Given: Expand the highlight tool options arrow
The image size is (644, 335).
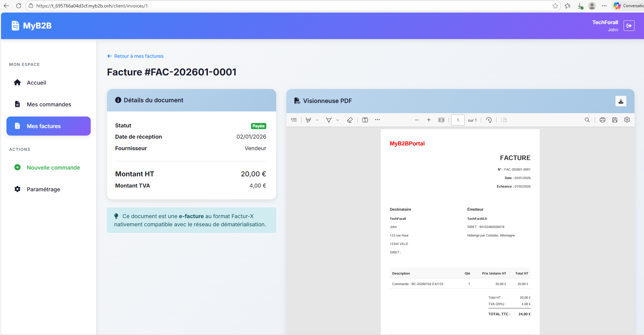Looking at the screenshot, I should (x=317, y=120).
